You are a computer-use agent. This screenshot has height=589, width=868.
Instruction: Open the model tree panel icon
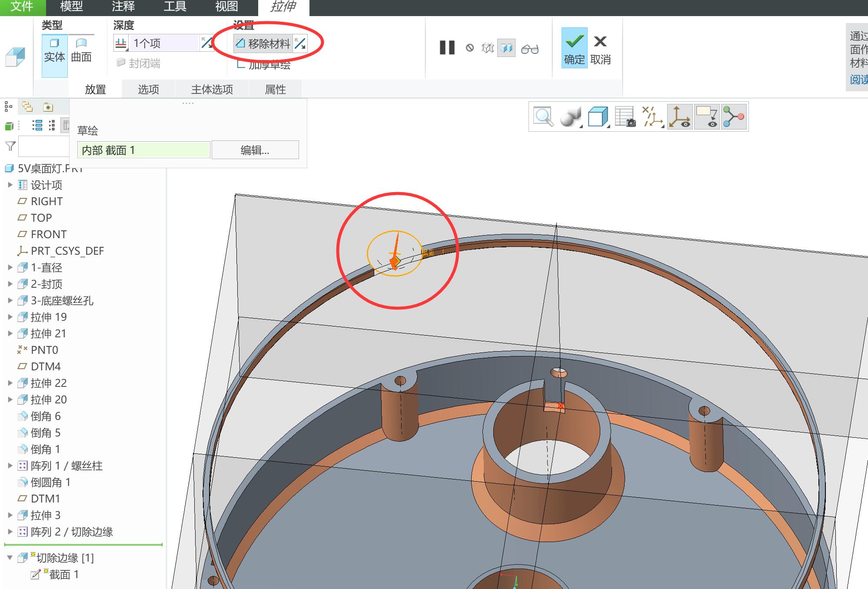pyautogui.click(x=8, y=106)
